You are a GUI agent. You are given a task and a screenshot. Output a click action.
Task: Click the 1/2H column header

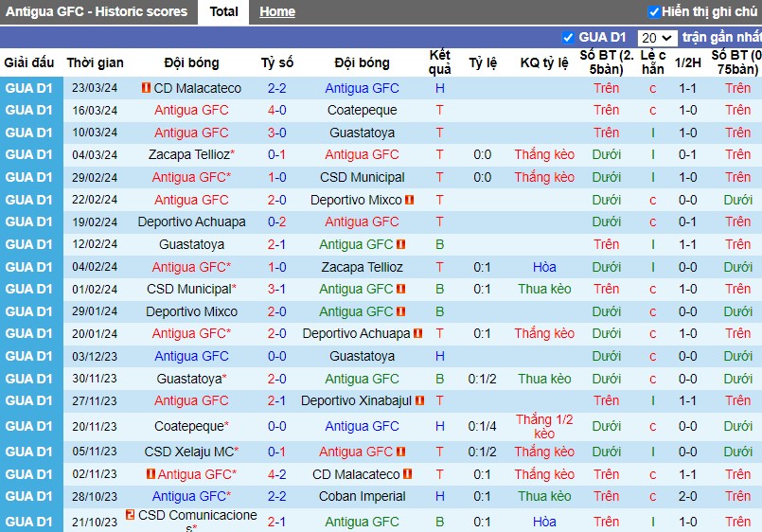687,62
